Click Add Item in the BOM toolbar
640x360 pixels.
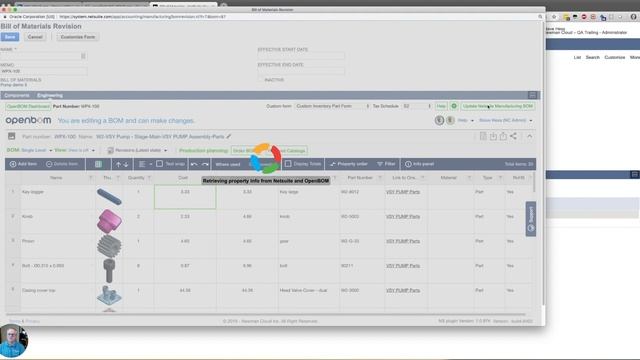tap(23, 164)
